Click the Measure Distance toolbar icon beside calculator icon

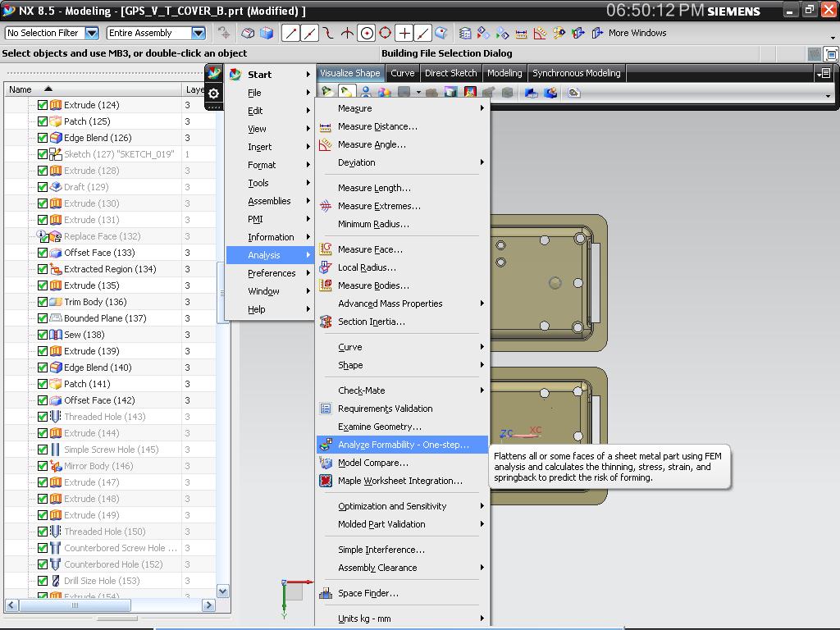pos(521,33)
